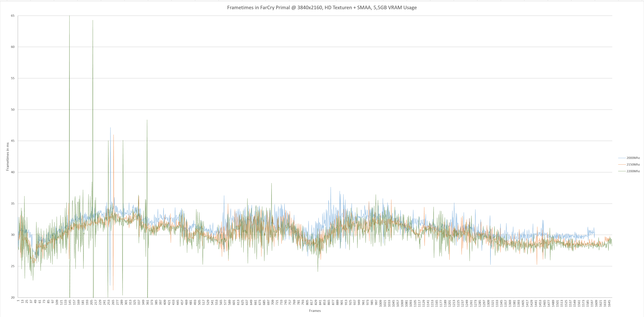Click x-axis frame label 1645

(610, 303)
